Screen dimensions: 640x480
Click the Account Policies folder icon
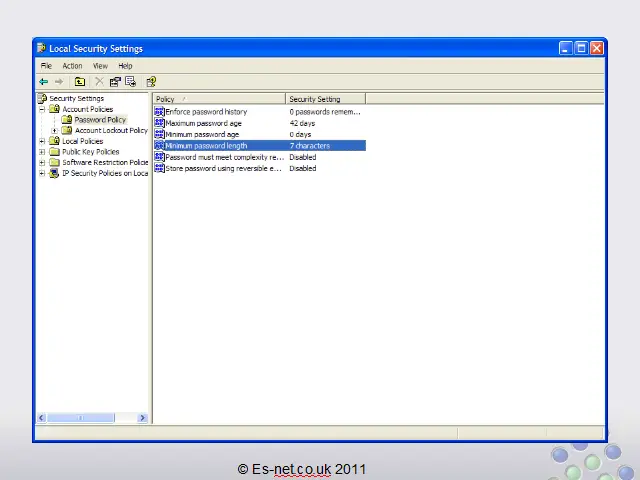click(x=54, y=109)
